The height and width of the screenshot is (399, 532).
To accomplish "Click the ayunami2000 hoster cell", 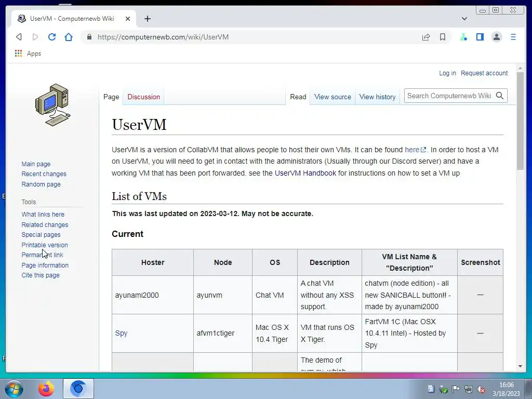I will coord(153,295).
